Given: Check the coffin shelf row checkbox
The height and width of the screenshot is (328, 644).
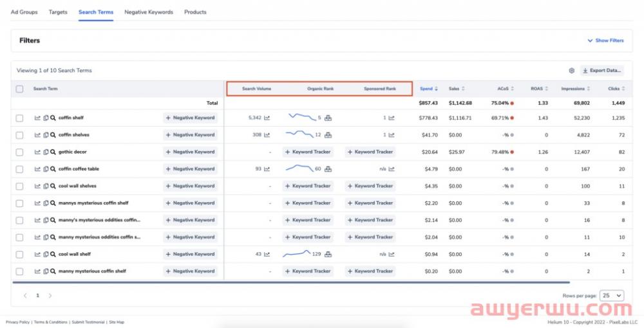Looking at the screenshot, I should coord(19,118).
